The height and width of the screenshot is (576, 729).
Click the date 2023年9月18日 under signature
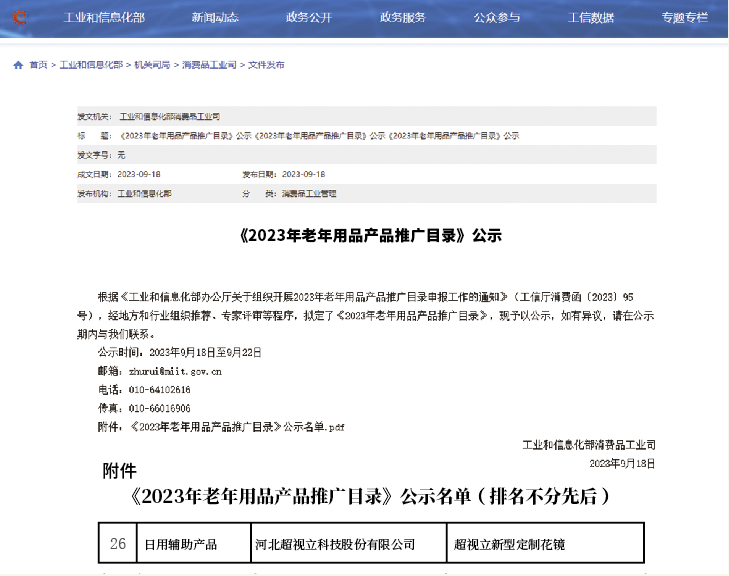click(622, 463)
